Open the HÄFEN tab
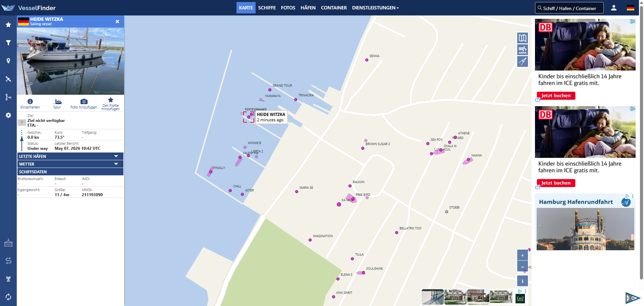Screen dimensions: 644x306 click(x=308, y=8)
